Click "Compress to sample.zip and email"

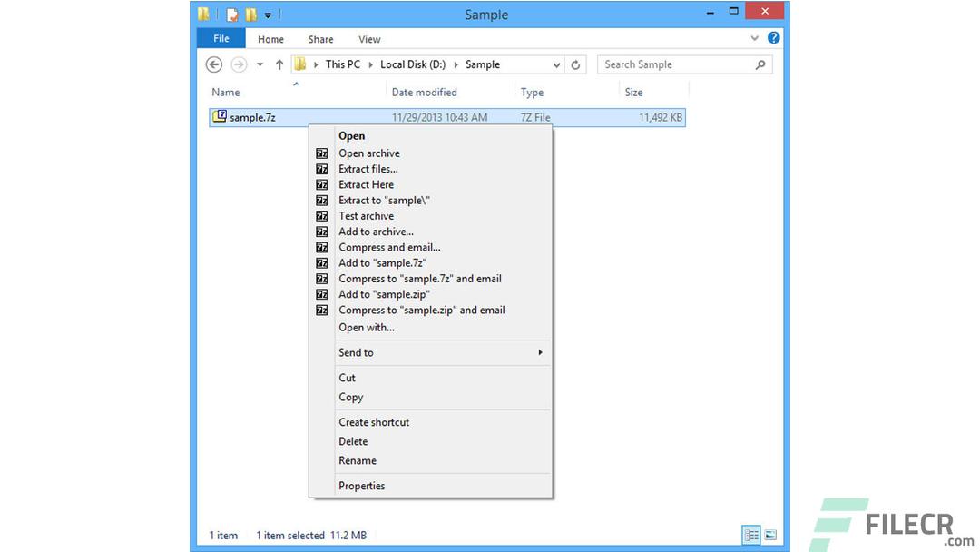point(422,310)
